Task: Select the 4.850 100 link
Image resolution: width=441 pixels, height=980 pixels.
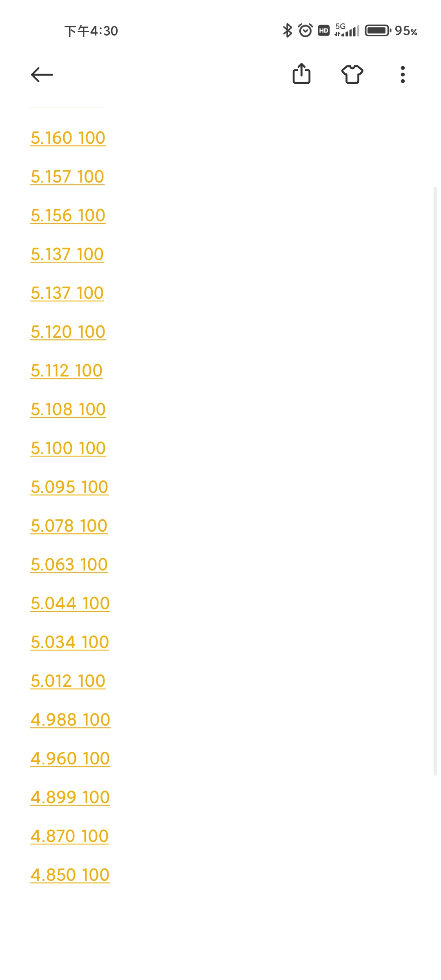Action: 70,875
